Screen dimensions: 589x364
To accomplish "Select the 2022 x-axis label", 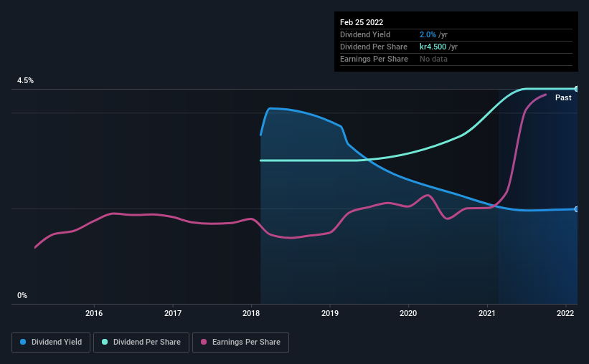I will click(565, 313).
